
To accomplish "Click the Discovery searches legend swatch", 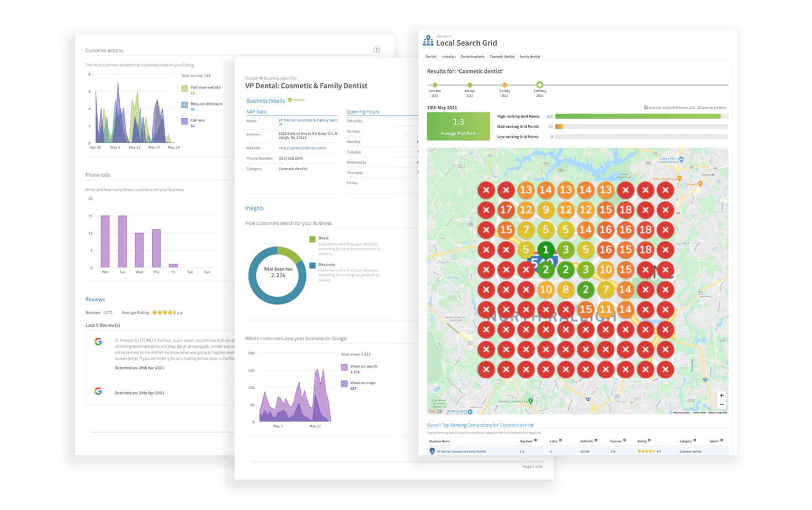I will pos(312,266).
